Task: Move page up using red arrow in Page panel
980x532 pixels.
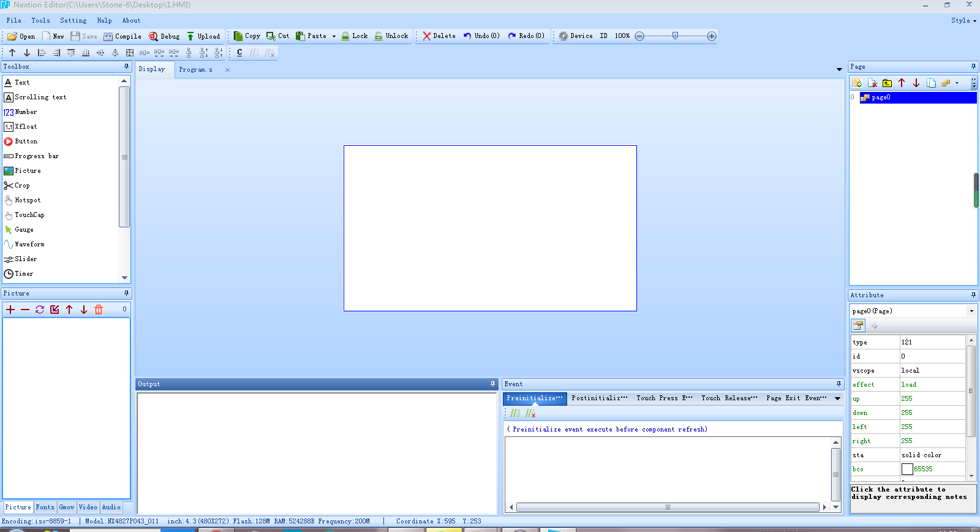Action: [902, 83]
